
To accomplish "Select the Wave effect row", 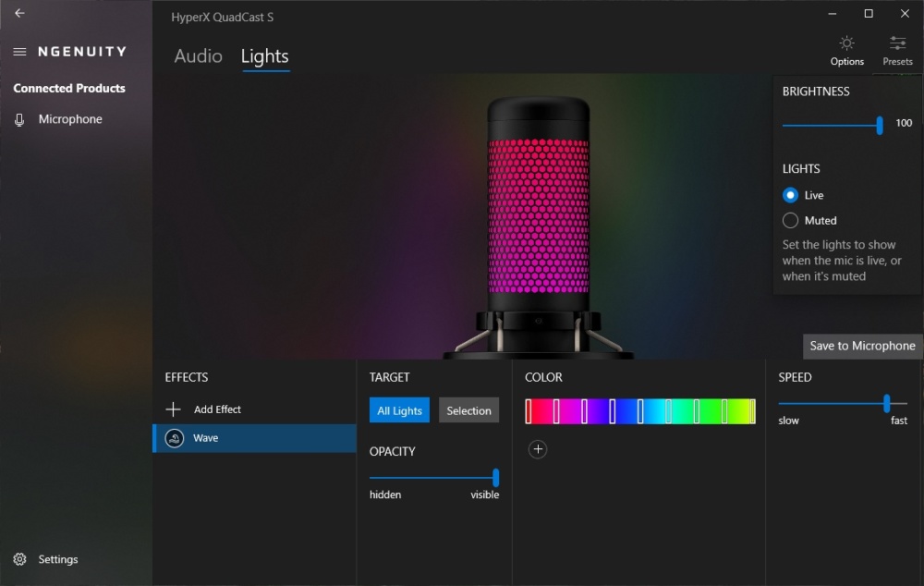I will [255, 438].
